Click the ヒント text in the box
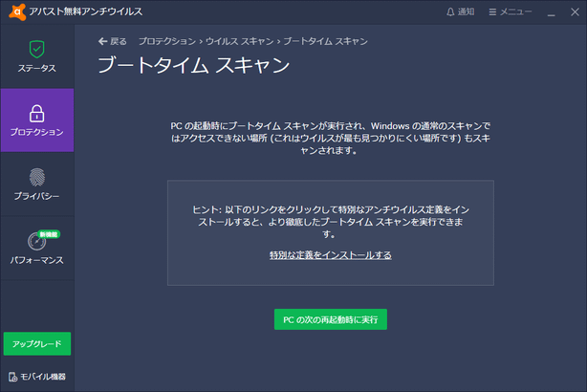 (331, 222)
